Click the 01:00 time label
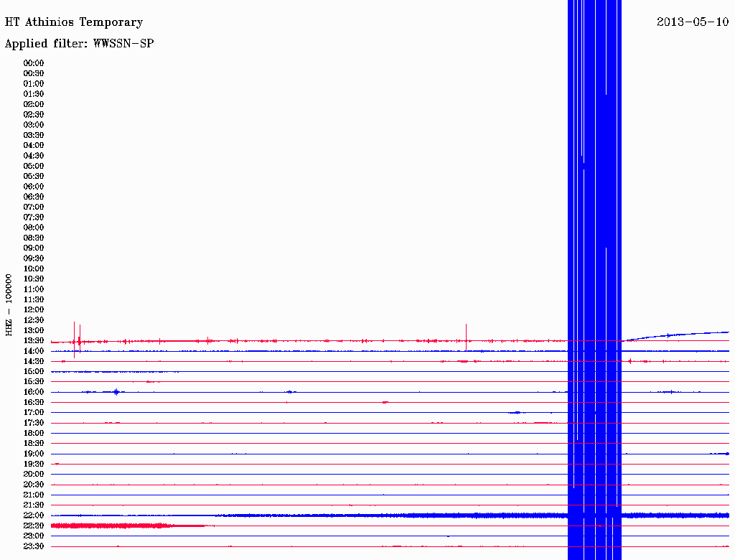 tap(34, 83)
